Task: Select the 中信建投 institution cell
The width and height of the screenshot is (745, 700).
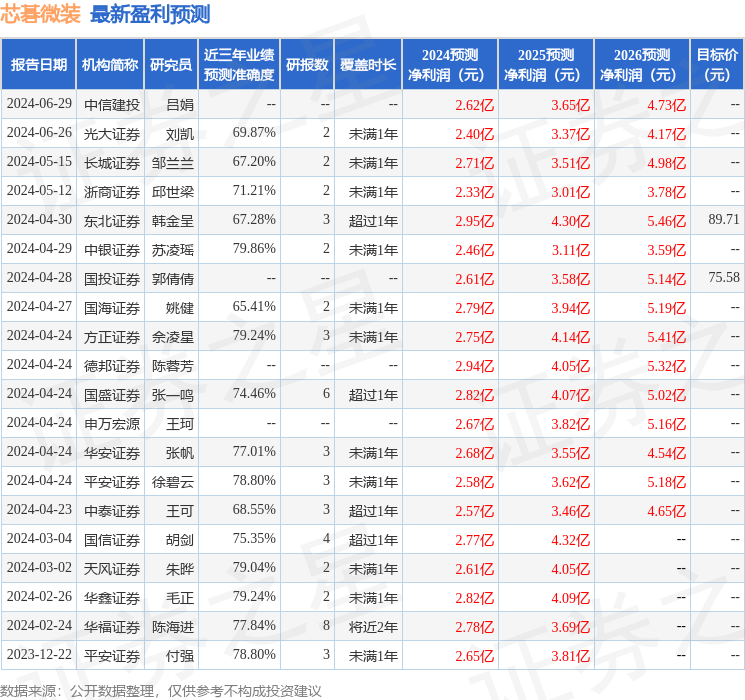Action: click(x=112, y=105)
